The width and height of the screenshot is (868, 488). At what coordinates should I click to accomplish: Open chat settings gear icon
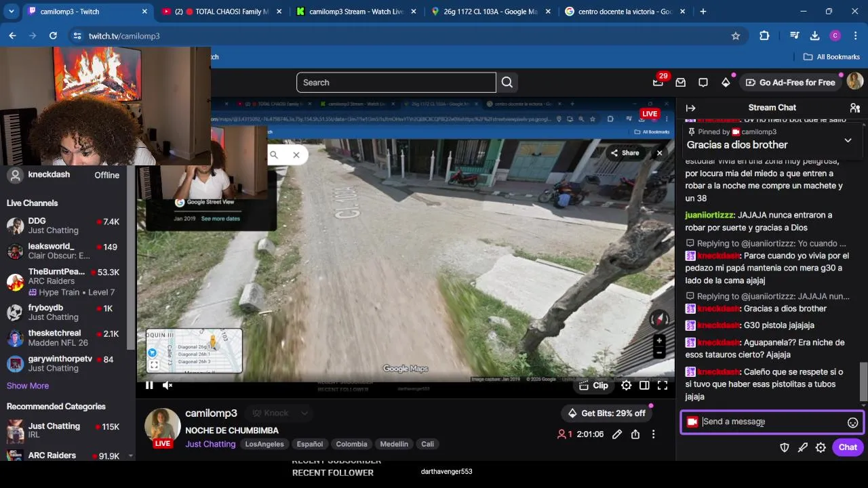click(x=821, y=447)
